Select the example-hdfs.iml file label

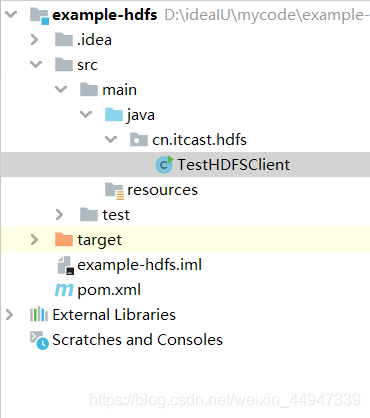tap(140, 265)
